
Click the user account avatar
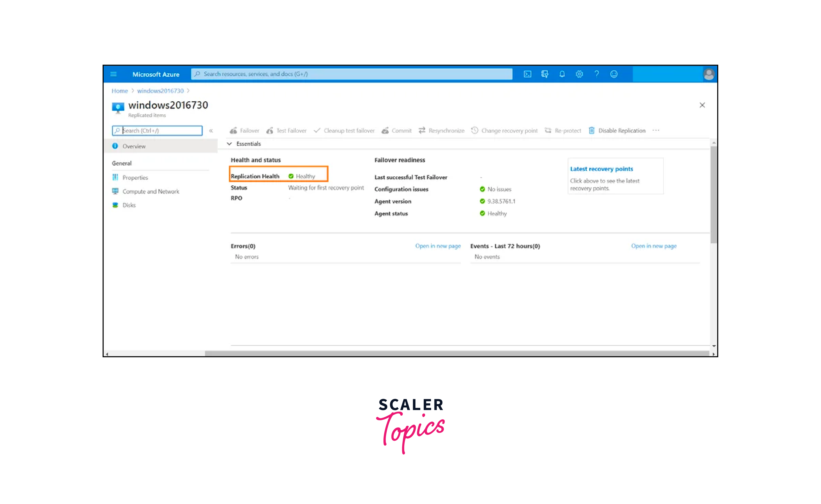tap(709, 74)
